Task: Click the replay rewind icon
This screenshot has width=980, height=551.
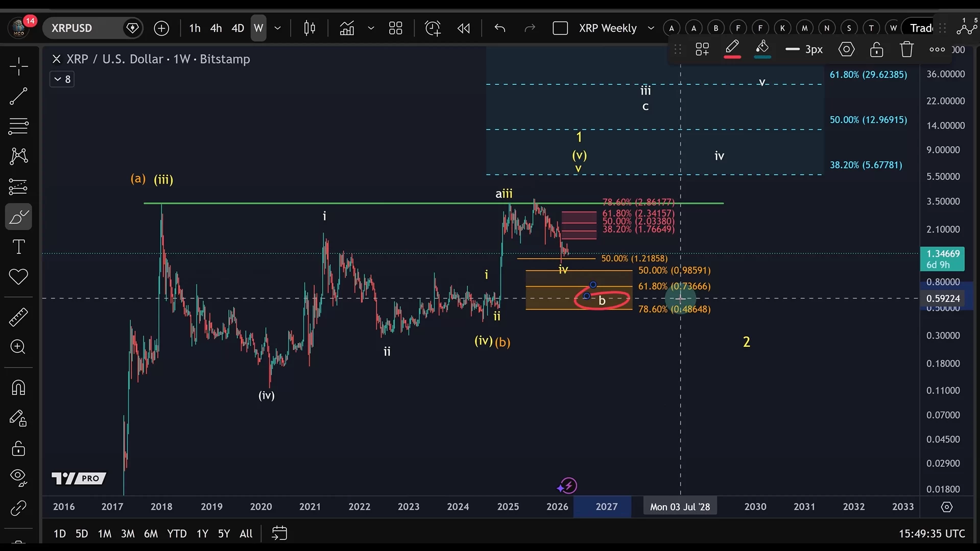Action: click(463, 28)
